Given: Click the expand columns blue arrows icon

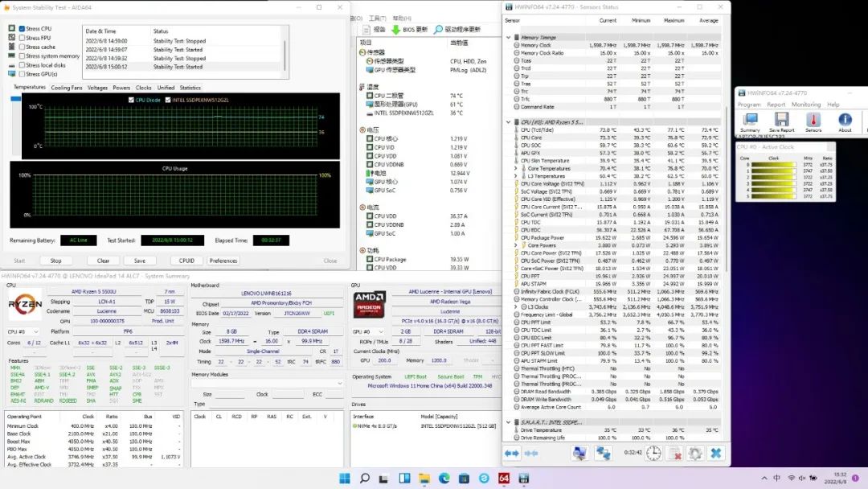Looking at the screenshot, I should pos(512,454).
